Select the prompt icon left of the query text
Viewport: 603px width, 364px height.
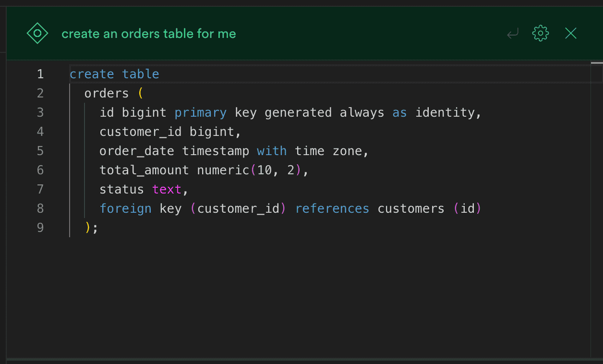pyautogui.click(x=37, y=33)
